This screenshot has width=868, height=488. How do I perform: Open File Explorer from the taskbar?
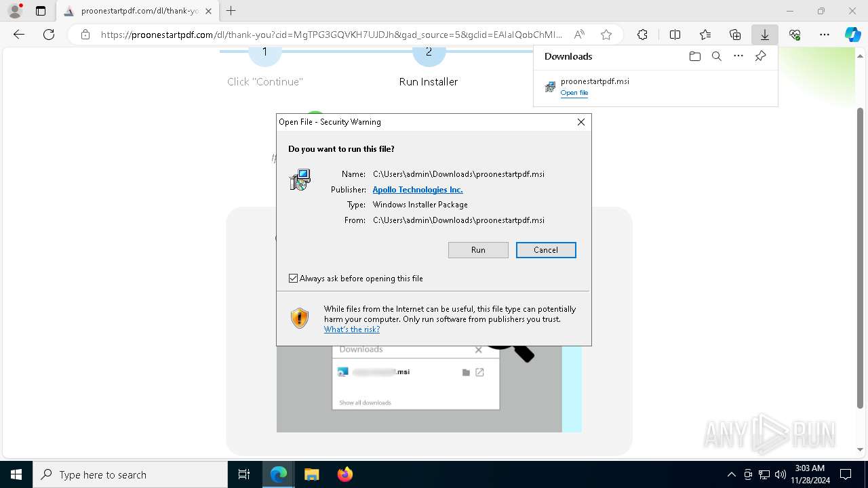point(311,474)
